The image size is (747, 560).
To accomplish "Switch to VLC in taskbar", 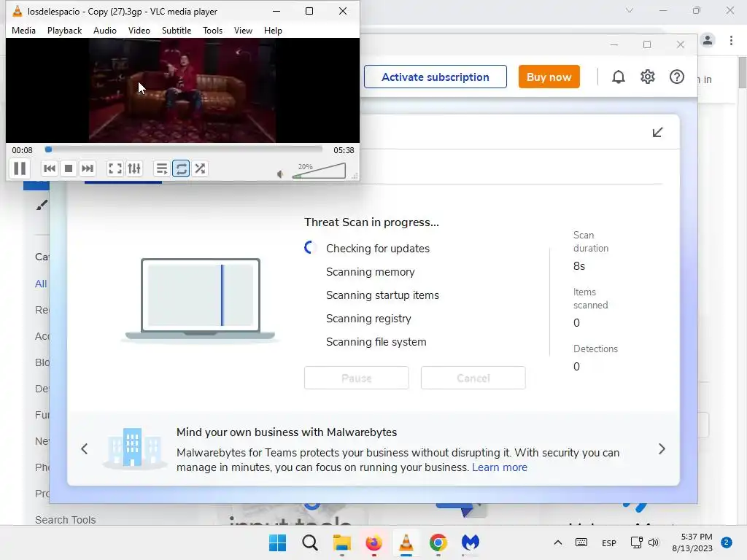I will point(406,542).
